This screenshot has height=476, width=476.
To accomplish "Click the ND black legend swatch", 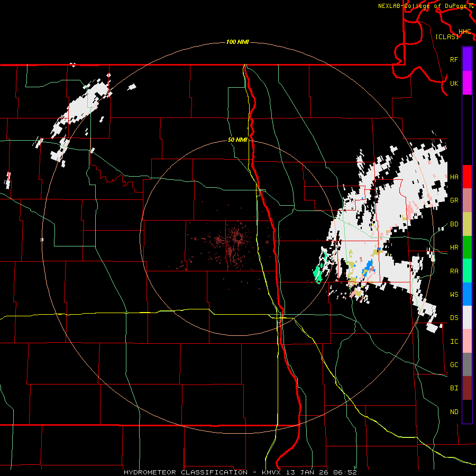I will [x=467, y=411].
